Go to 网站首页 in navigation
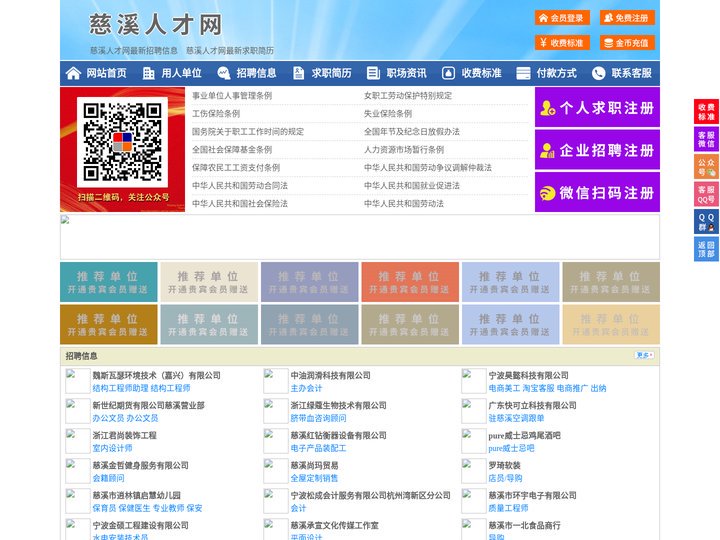720x540 pixels. click(x=106, y=73)
